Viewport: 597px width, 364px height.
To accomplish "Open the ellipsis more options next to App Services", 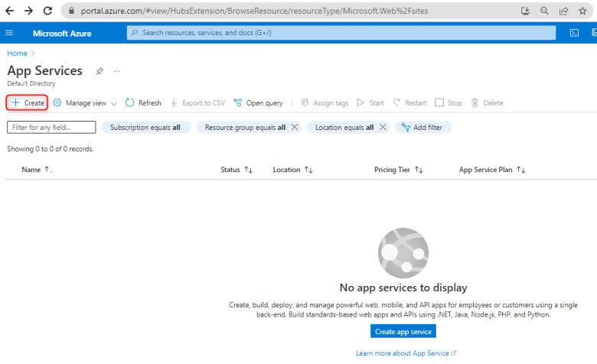I will pyautogui.click(x=116, y=71).
